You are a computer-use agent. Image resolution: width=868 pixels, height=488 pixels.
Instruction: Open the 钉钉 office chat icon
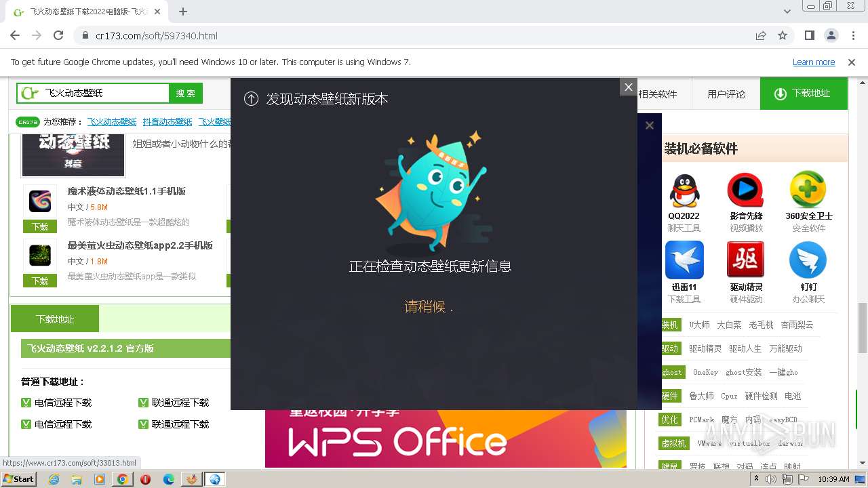coord(808,260)
